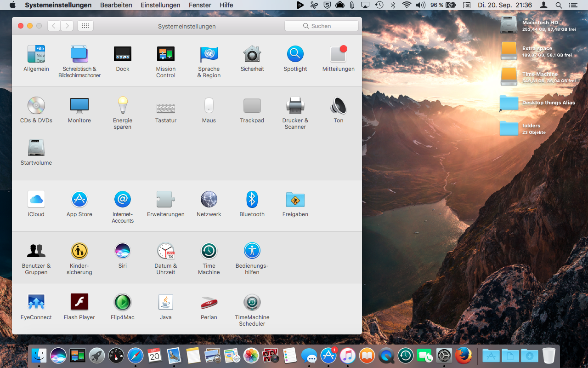This screenshot has height=368, width=588.
Task: Open the Fenster menu
Action: [200, 5]
